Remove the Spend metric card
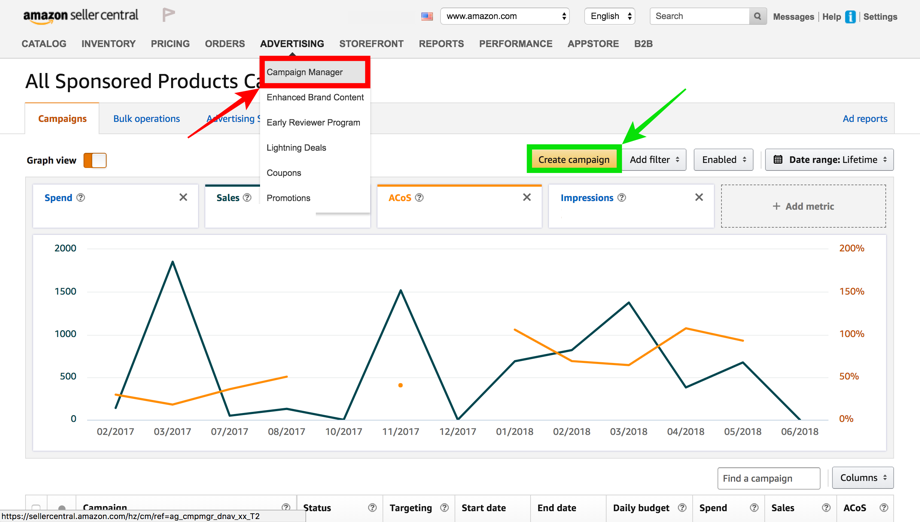 pyautogui.click(x=183, y=197)
